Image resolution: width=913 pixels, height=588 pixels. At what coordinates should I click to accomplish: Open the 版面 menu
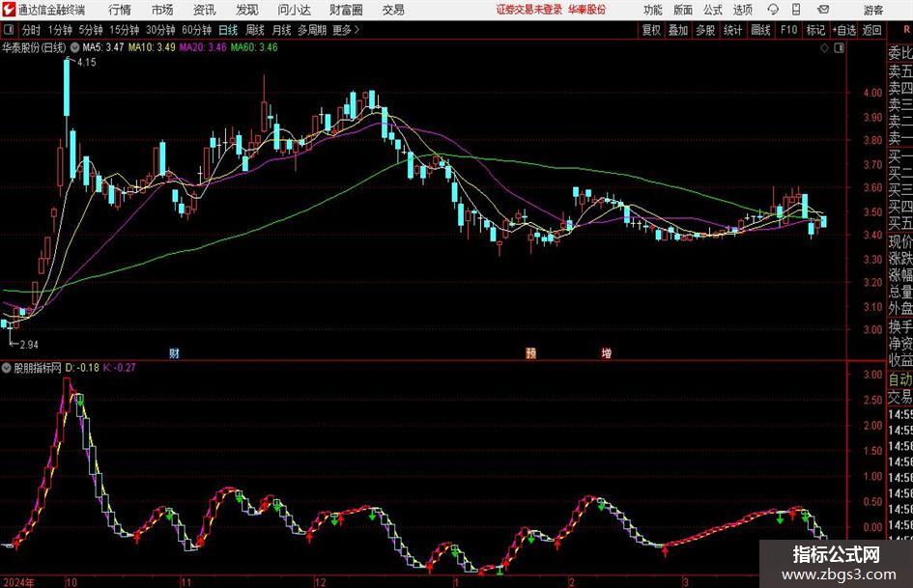pos(682,10)
